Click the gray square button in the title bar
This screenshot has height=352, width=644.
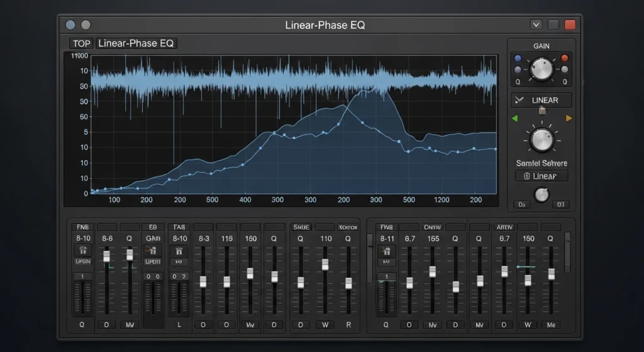pyautogui.click(x=553, y=25)
